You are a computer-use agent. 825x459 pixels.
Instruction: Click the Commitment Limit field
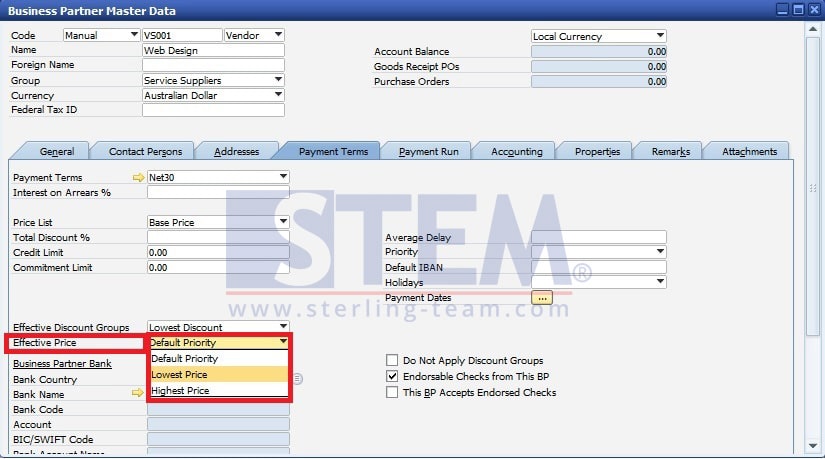[218, 267]
